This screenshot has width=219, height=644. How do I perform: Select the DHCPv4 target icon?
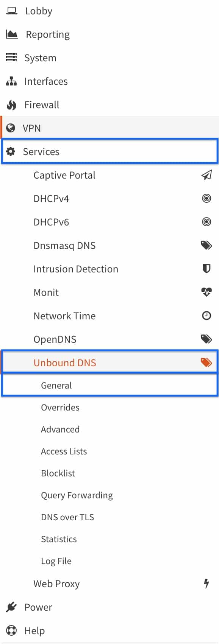click(206, 198)
